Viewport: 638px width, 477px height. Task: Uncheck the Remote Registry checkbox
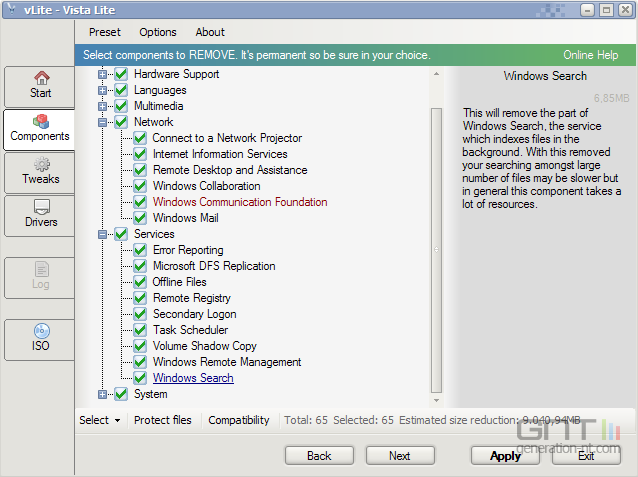140,298
